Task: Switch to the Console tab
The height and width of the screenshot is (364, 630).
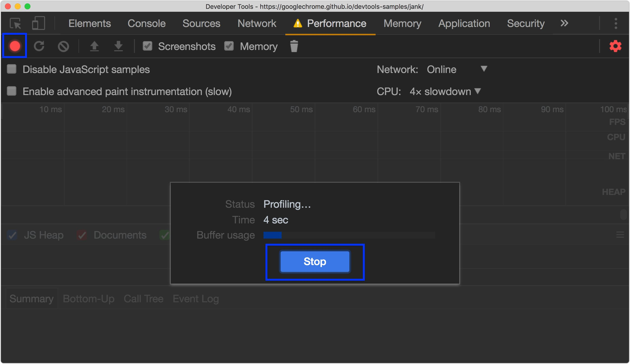Action: pos(146,24)
